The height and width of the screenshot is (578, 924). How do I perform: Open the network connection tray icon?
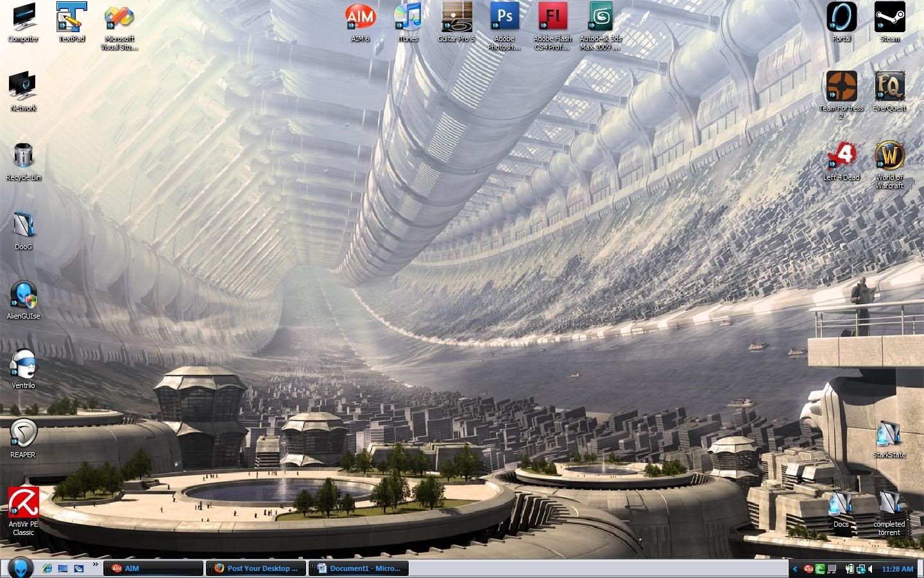[861, 568]
